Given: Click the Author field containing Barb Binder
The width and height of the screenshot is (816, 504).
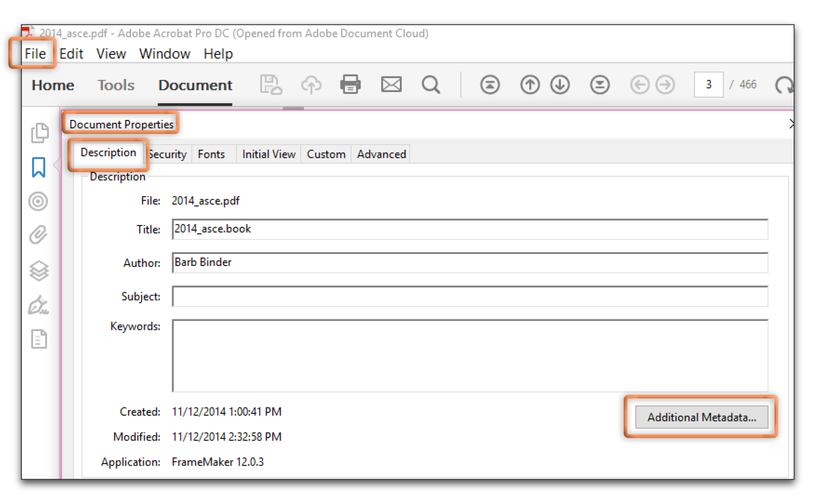Looking at the screenshot, I should click(x=470, y=263).
